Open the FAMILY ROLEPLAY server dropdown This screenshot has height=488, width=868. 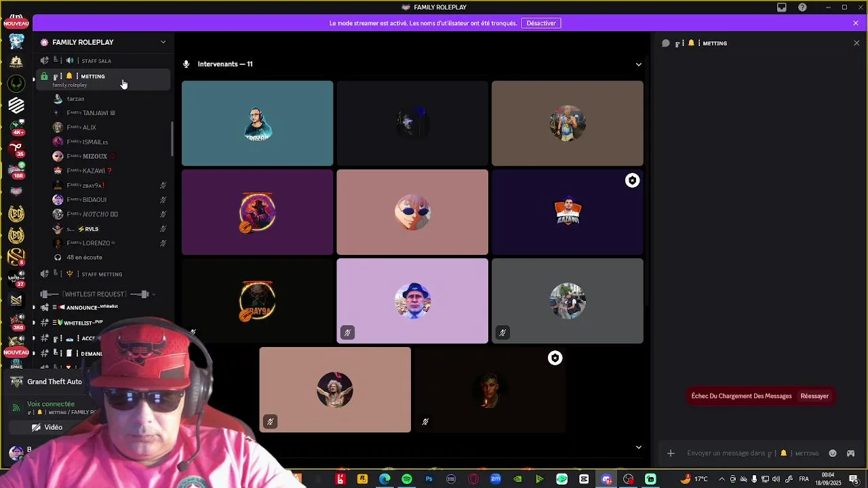point(163,42)
